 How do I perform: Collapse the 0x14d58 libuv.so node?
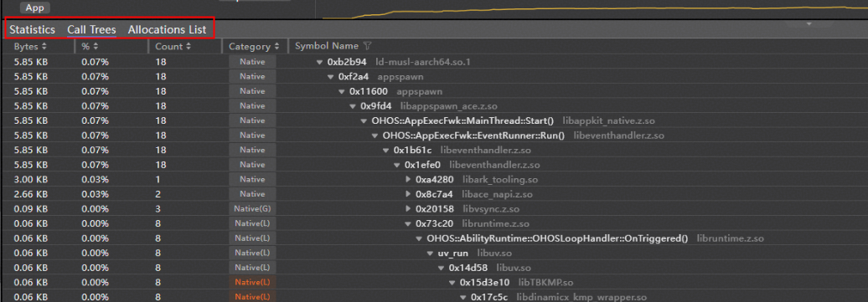tap(442, 269)
